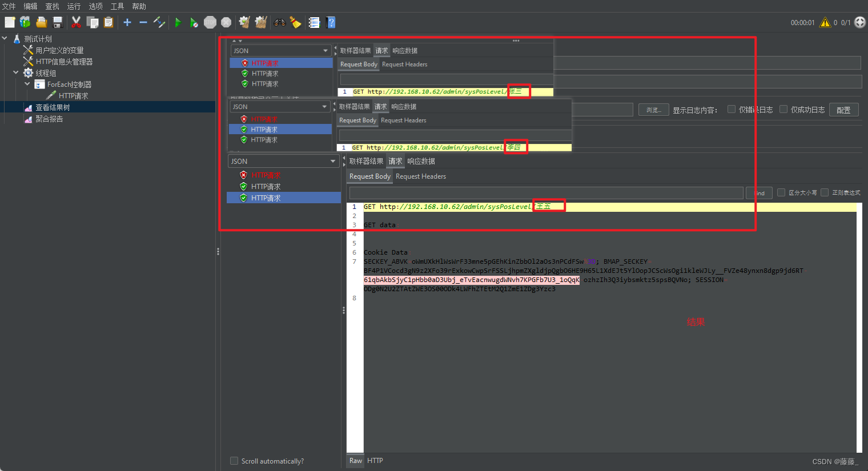The image size is (868, 471).
Task: Enable the 正则表达式 checkbox
Action: click(825, 192)
